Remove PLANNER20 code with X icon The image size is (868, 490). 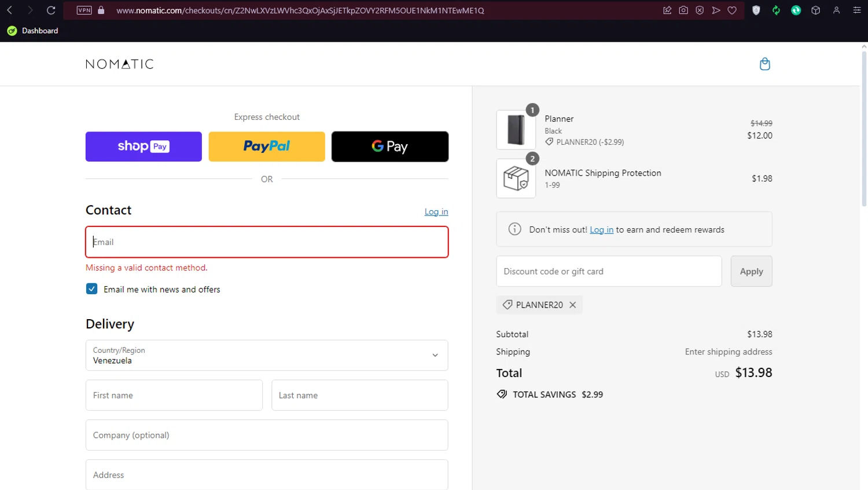(572, 305)
